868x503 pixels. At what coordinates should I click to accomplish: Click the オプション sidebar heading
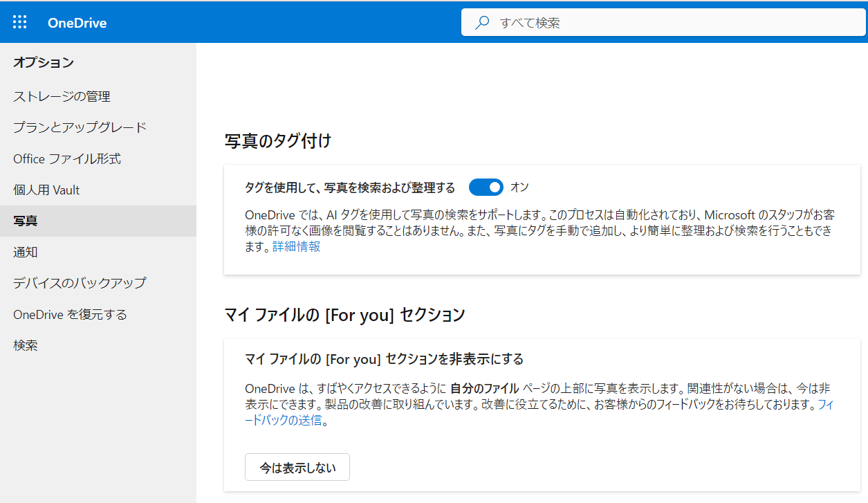43,63
